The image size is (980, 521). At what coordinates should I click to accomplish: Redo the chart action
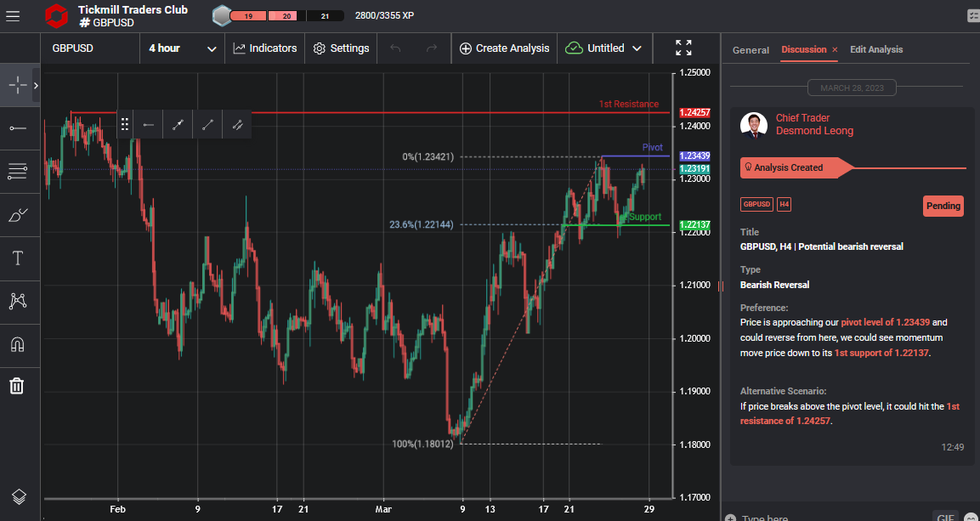[x=431, y=48]
